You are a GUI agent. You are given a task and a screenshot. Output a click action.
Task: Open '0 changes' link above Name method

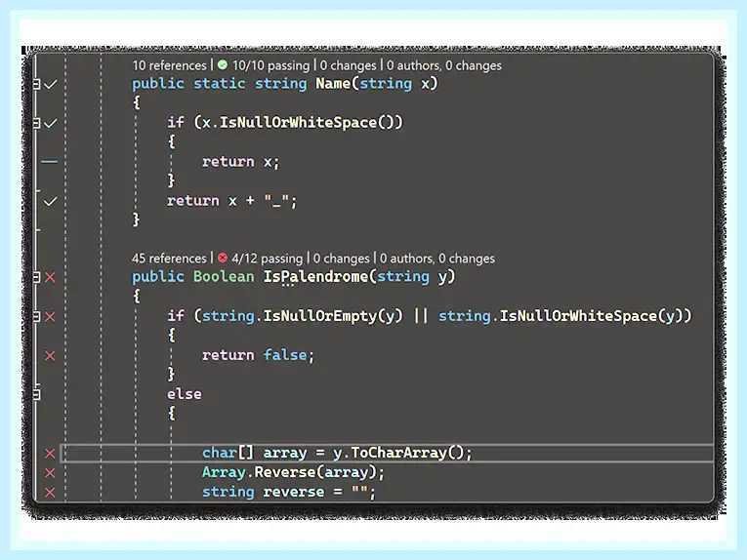[348, 65]
